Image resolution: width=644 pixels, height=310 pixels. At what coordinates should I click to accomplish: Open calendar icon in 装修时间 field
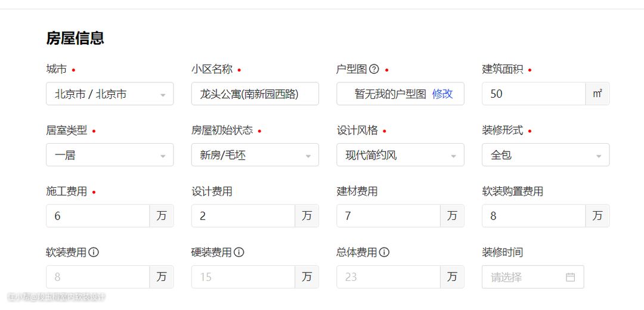click(570, 277)
